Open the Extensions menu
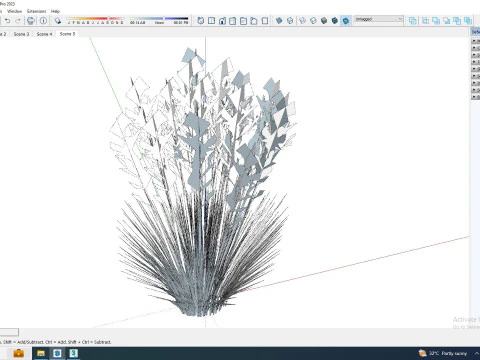Screen dimensions: 480x360 click(x=37, y=11)
